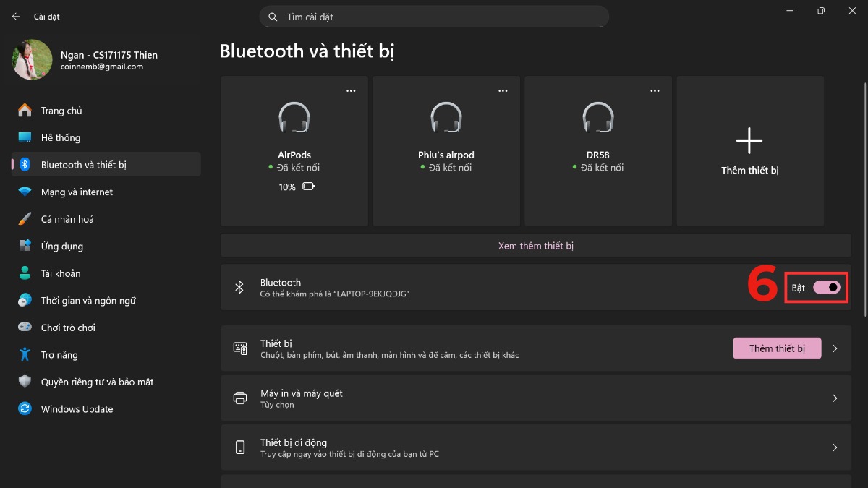Click Xem thêm thiết bị
This screenshot has height=488, width=868.
535,245
